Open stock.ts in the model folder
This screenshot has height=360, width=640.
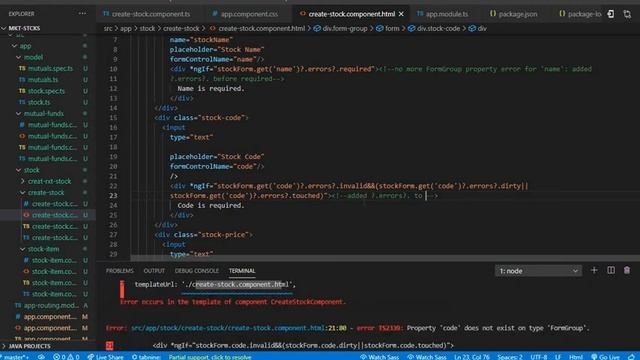click(39, 102)
